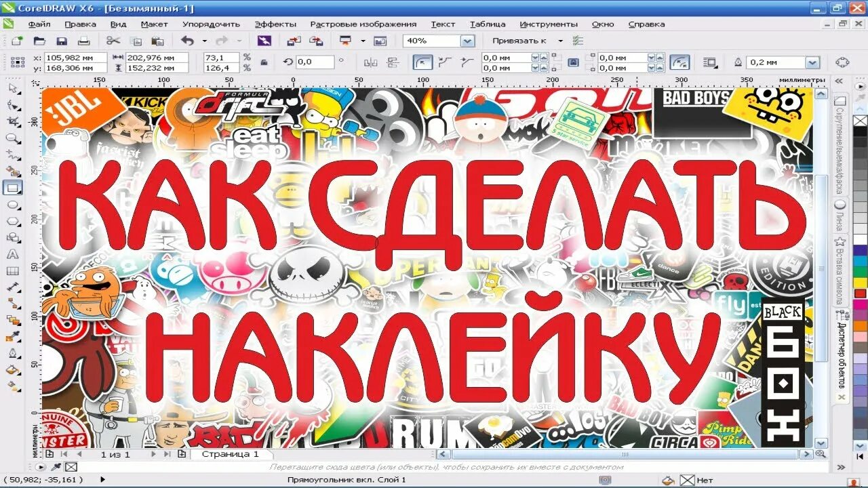868x488 pixels.
Task: Open the Макет menu
Action: [155, 24]
